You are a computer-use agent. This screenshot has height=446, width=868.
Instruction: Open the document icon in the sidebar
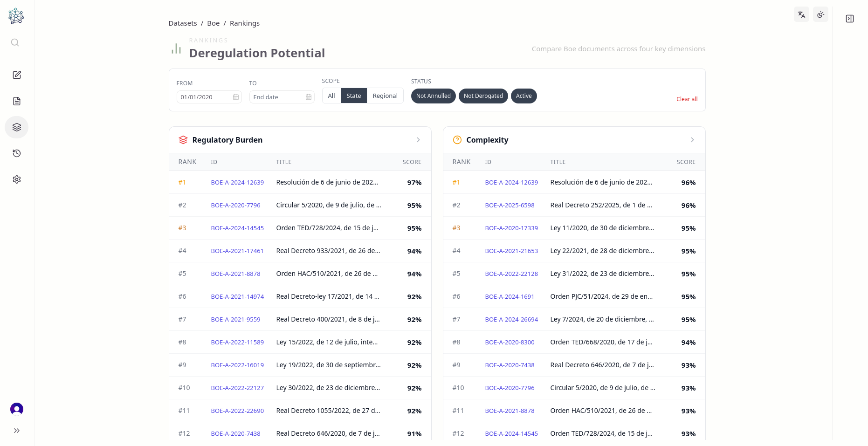(x=17, y=101)
